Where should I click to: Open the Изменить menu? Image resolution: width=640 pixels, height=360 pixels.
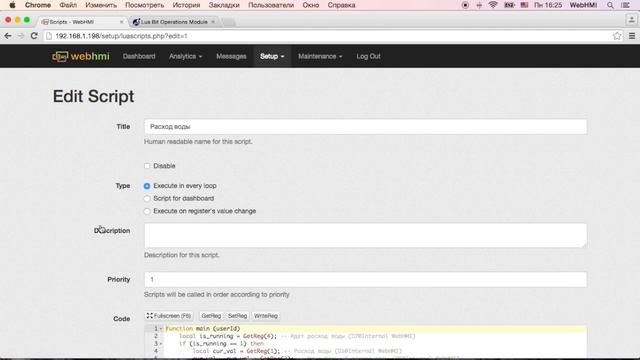(x=101, y=5)
